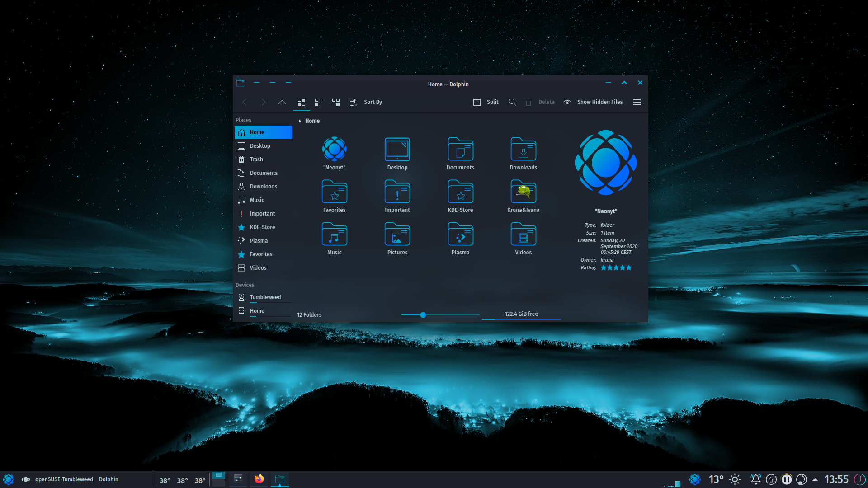The width and height of the screenshot is (868, 488).
Task: Expand hidden system tray icons
Action: 815,479
